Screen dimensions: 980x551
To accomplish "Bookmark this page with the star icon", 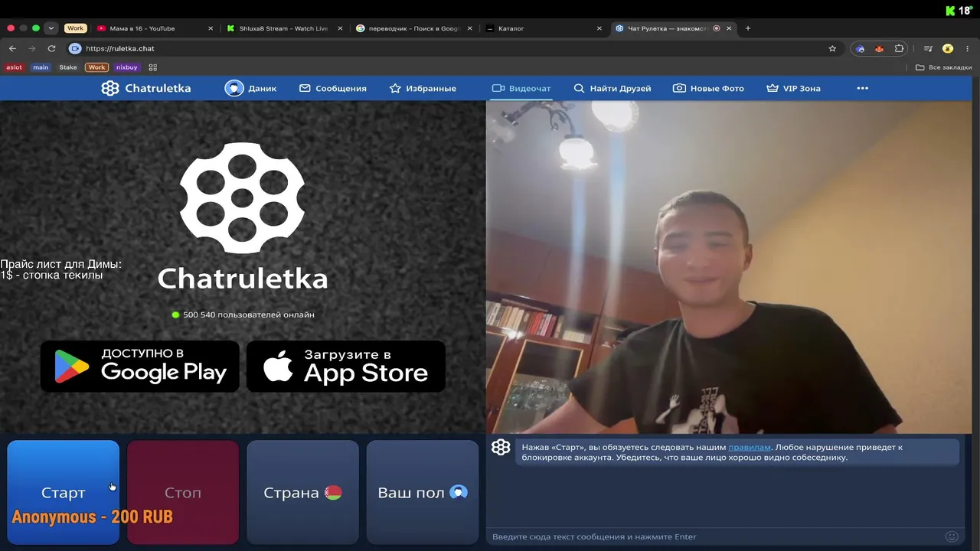I will point(832,48).
